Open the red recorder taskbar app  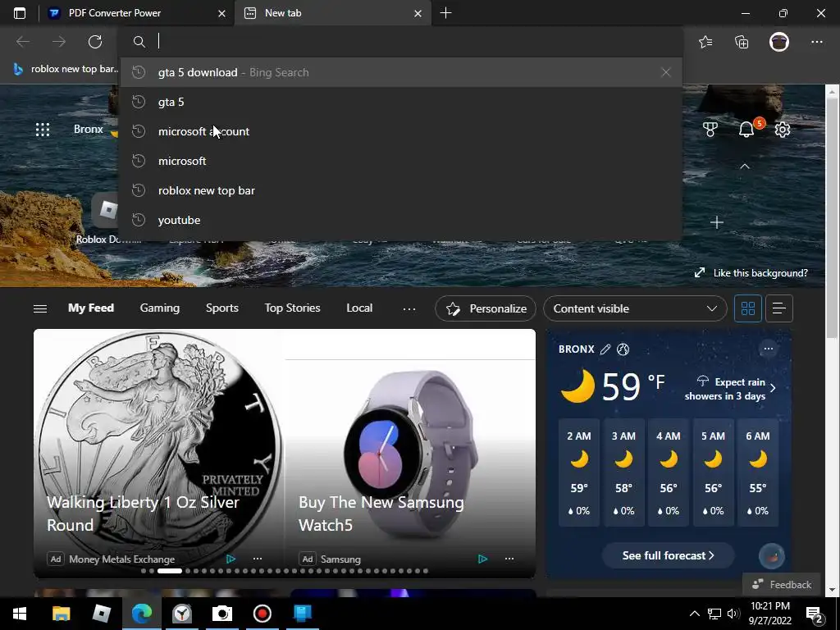coord(262,614)
